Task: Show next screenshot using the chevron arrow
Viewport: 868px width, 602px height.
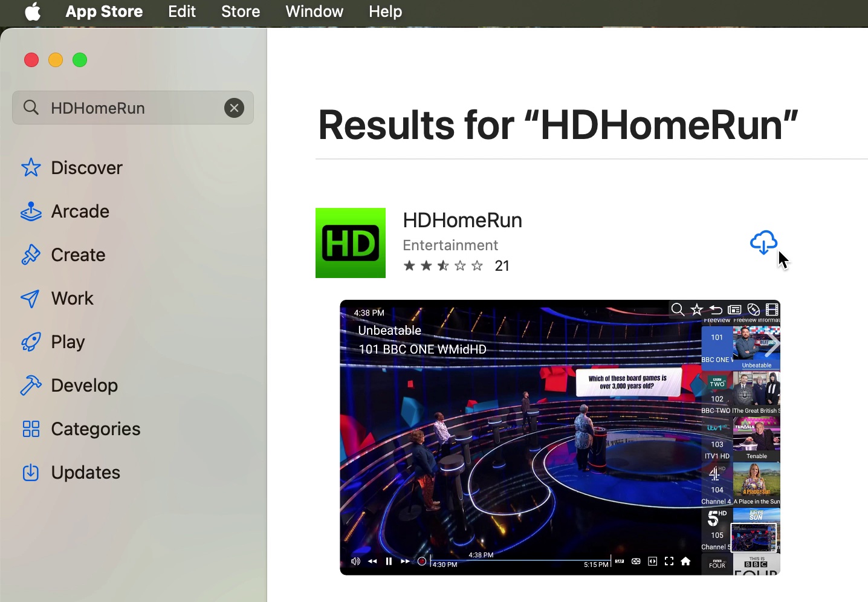Action: [x=772, y=344]
